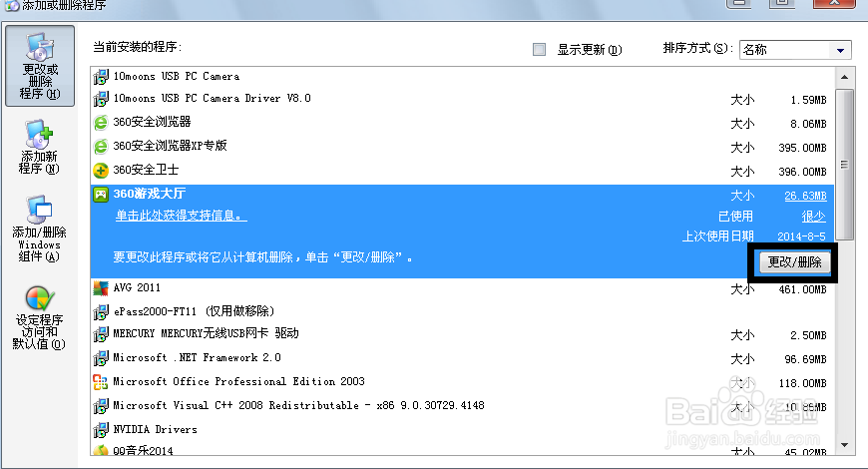Click the AVG 2011 program icon
This screenshot has width=868, height=469.
pyautogui.click(x=101, y=288)
